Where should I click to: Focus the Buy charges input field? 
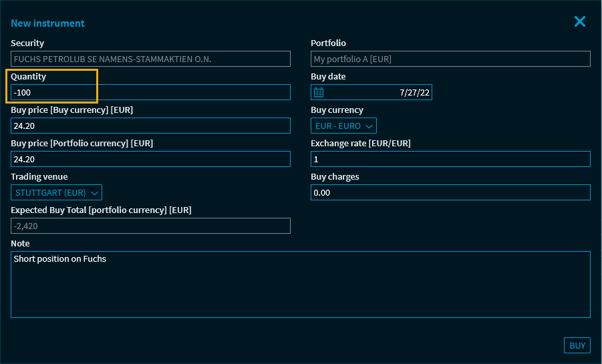click(450, 192)
